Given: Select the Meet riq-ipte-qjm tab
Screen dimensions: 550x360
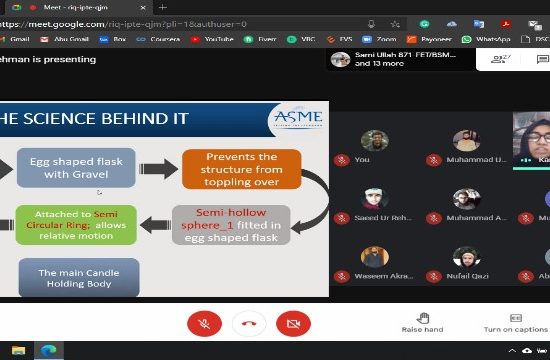Looking at the screenshot, I should [x=75, y=7].
